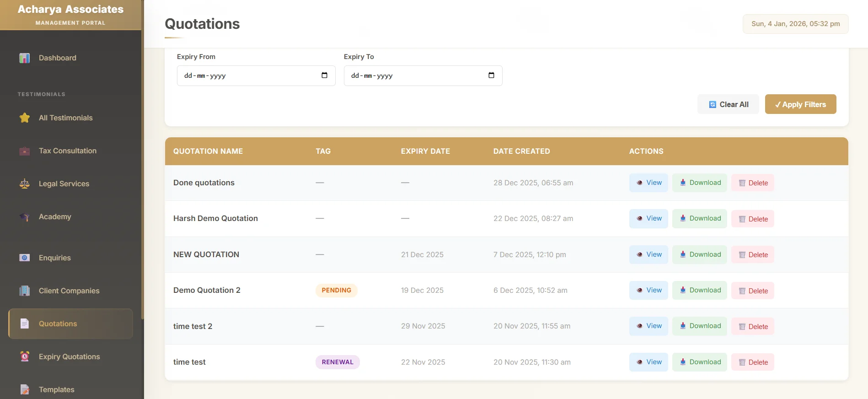Click the briefcase icon for Tax Consultation
The height and width of the screenshot is (399, 868).
point(25,151)
